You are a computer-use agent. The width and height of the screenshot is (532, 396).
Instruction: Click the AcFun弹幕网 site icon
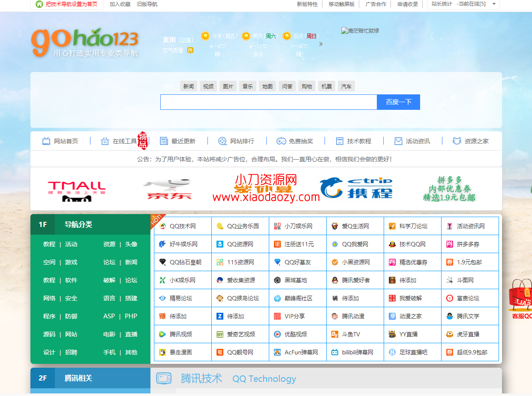277,352
